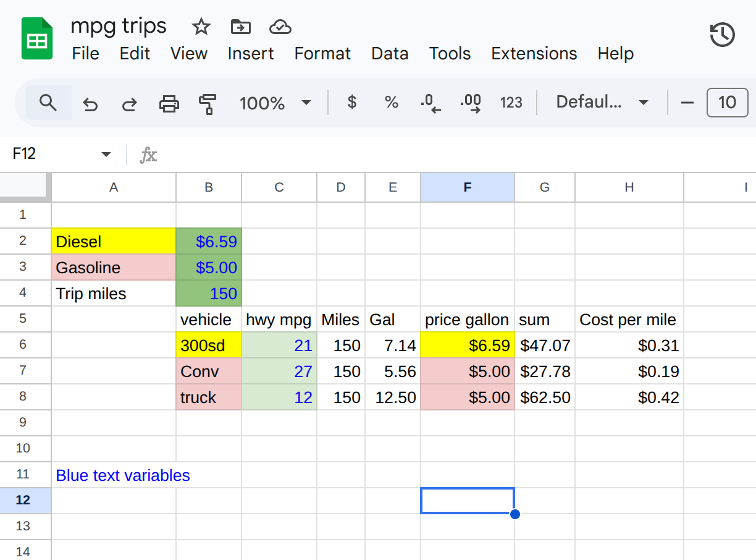756x560 pixels.
Task: Open the View menu
Action: [x=189, y=54]
